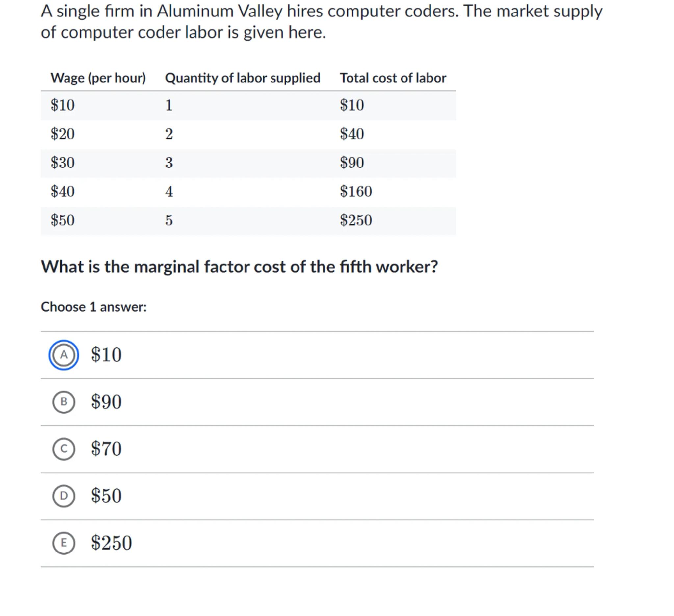Click the Aluminum Valley intro paragraph
Viewport: 674px width, 616px height.
point(321,22)
